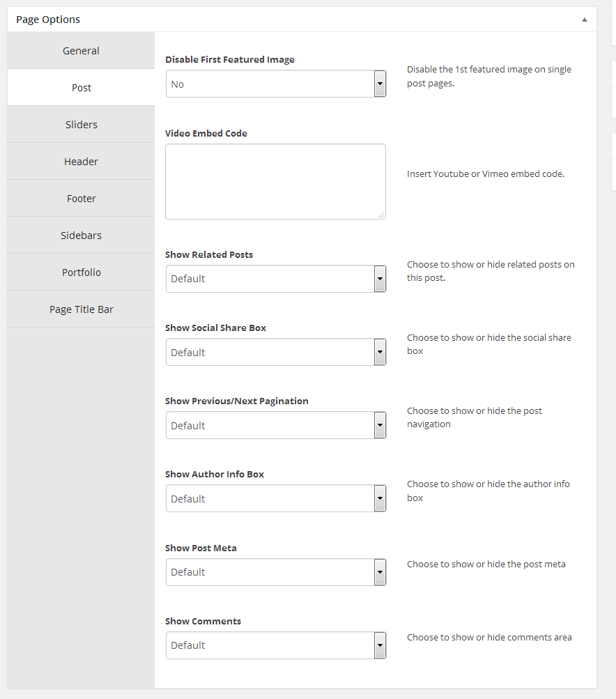Open the Show Author Info Box dropdown
Viewport: 616px width, 699px height.
276,498
